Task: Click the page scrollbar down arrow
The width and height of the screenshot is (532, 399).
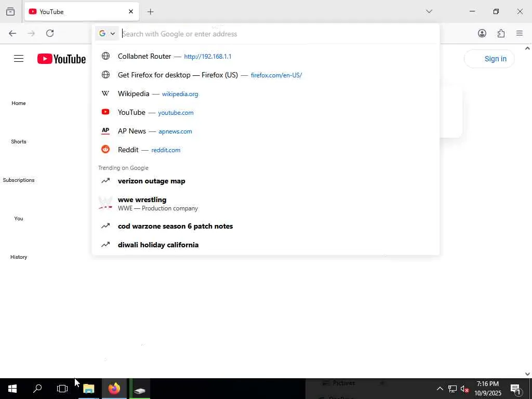Action: click(x=527, y=374)
